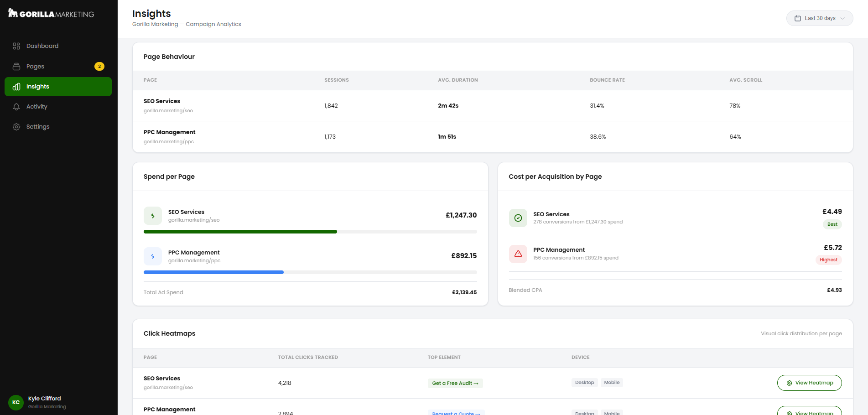
Task: Click Mobile device tag for SEO Services
Action: pos(612,383)
